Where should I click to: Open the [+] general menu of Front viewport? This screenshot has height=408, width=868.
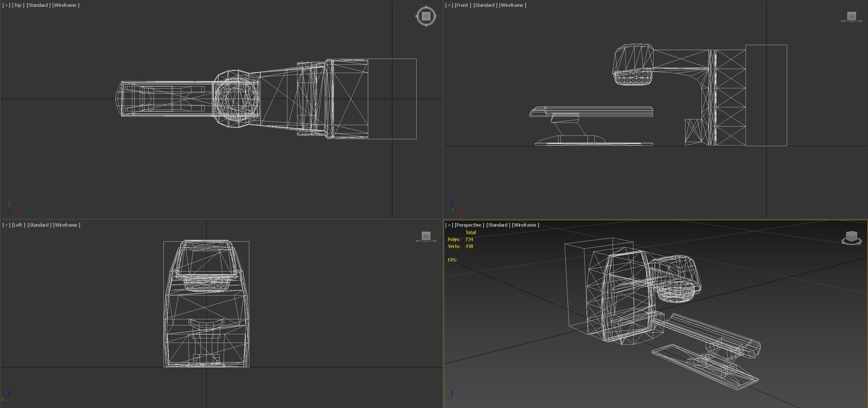[449, 5]
